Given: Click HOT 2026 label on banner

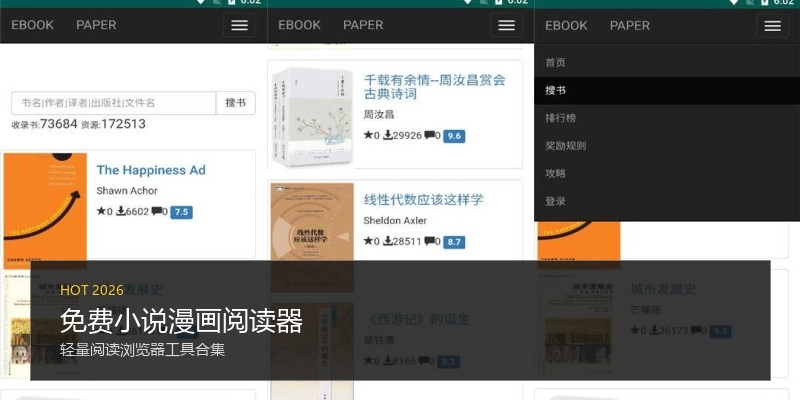Looking at the screenshot, I should (92, 290).
